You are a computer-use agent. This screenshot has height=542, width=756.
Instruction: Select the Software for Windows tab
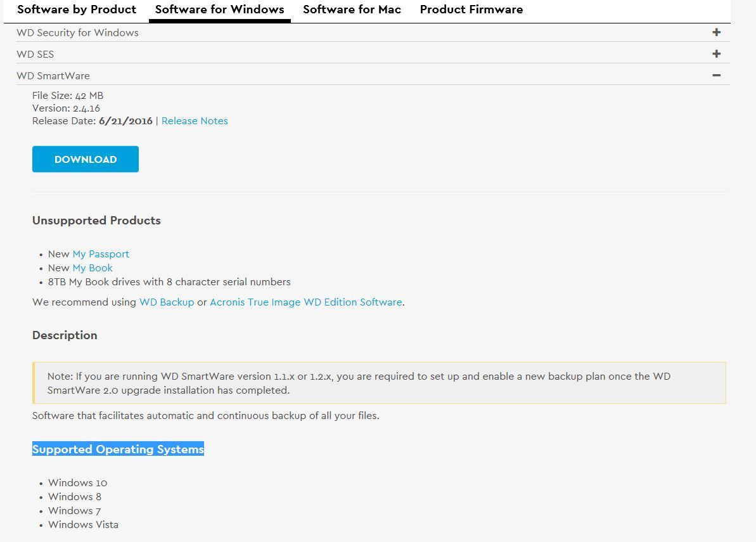[x=219, y=10]
